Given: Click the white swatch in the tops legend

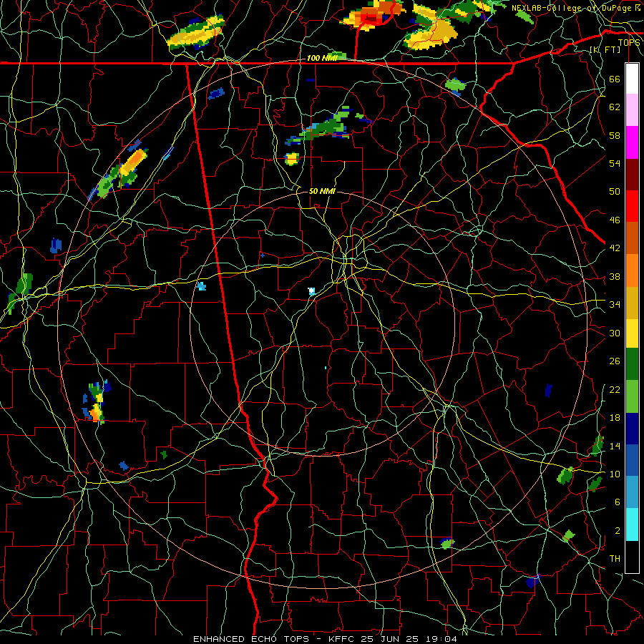Looking at the screenshot, I should point(632,79).
